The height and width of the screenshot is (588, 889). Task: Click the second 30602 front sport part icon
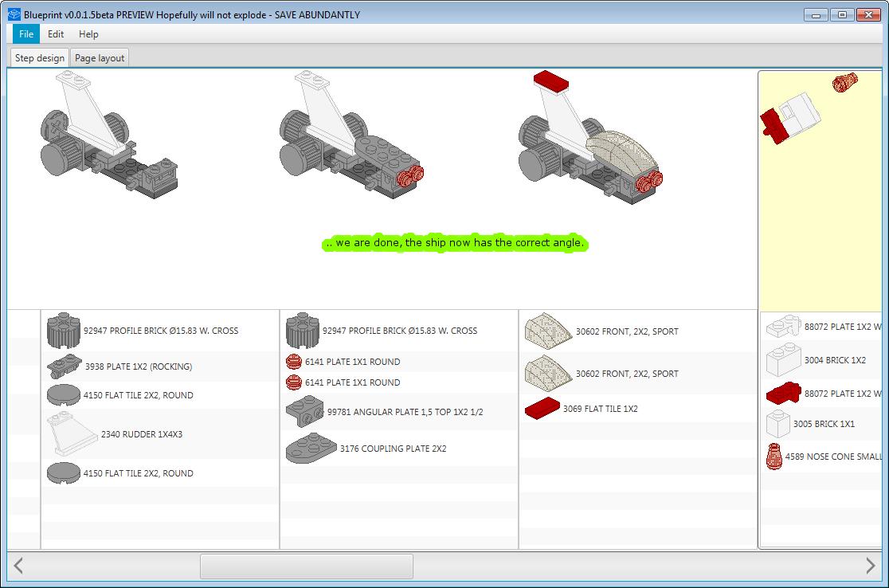[548, 373]
